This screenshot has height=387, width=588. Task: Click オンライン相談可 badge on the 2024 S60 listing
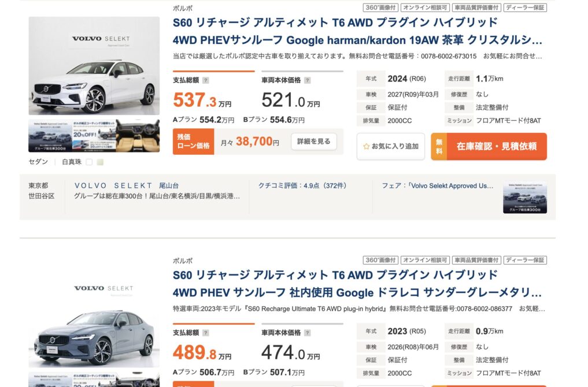424,8
